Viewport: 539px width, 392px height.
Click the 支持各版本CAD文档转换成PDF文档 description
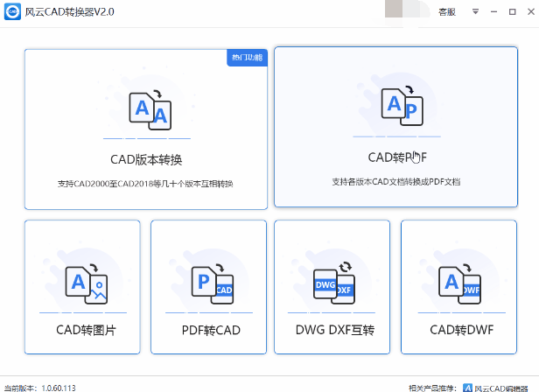click(x=396, y=182)
